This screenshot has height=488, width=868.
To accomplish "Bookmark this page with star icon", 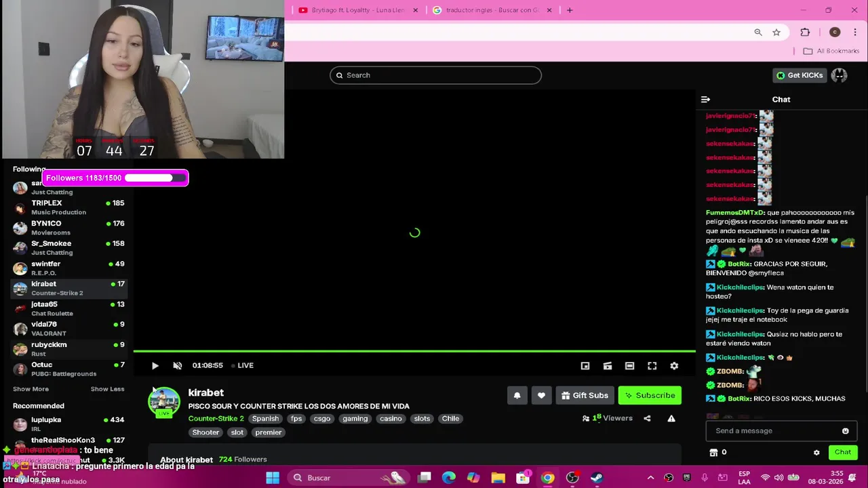I will (x=776, y=33).
